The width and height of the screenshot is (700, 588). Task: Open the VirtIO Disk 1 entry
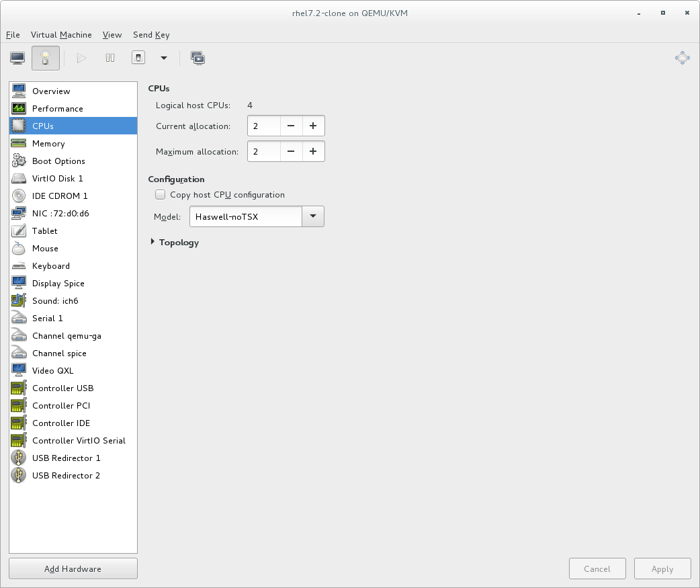point(57,179)
